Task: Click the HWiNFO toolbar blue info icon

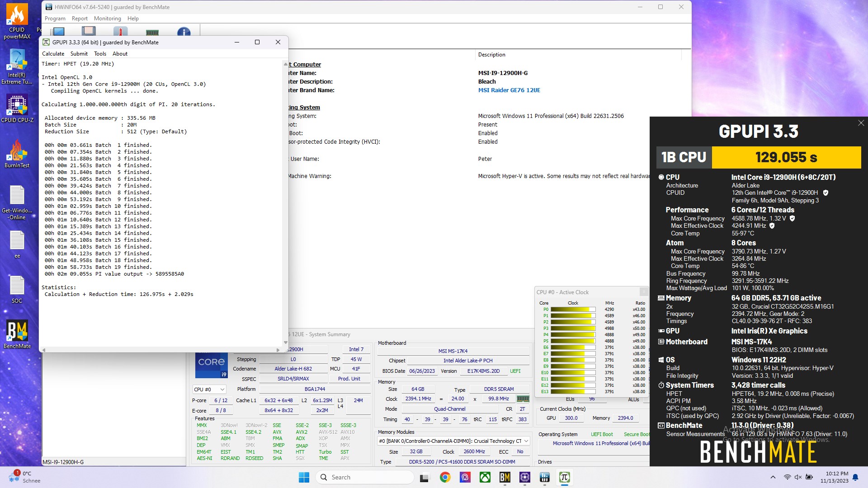Action: tap(184, 32)
